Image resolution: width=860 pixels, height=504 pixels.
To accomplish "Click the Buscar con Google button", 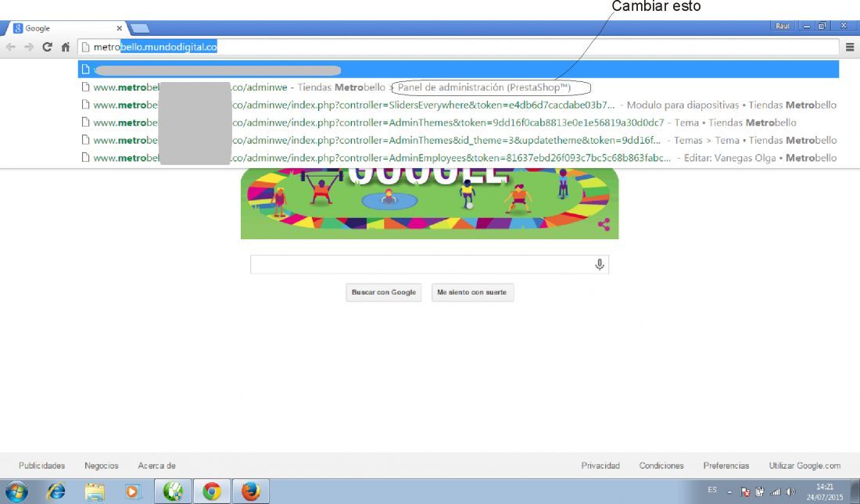I will coord(383,292).
